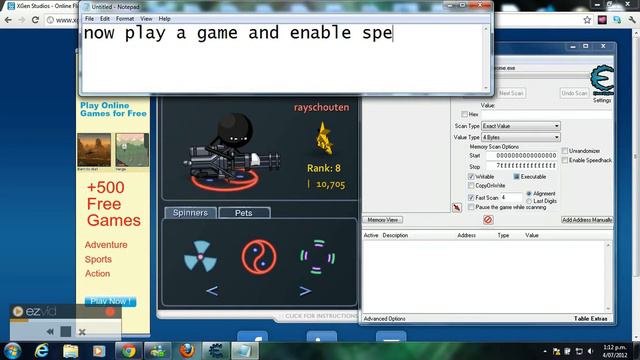Click Add Address Manually button
Screen dimensions: 640x360
tap(587, 220)
